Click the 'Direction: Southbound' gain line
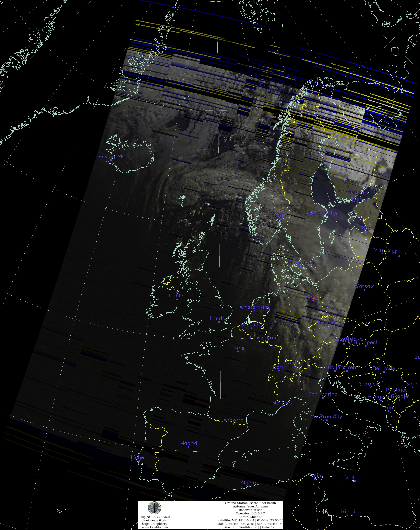This screenshot has width=420, height=530. 250,527
